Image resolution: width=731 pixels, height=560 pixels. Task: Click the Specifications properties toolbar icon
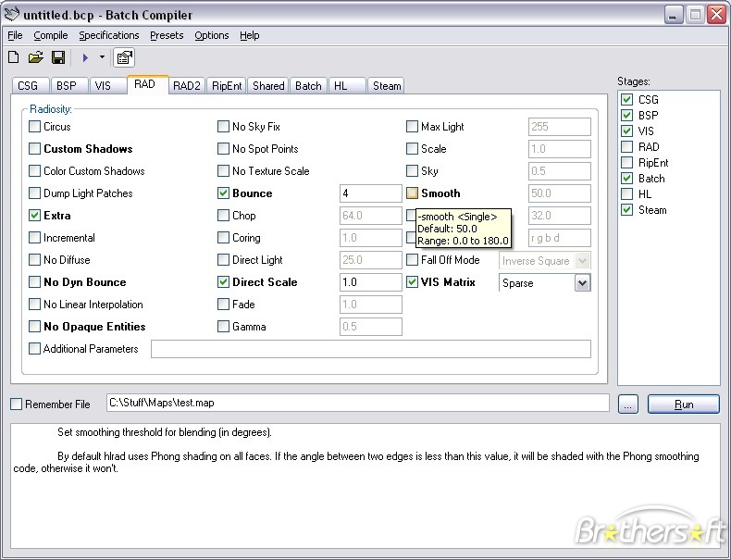[x=124, y=57]
